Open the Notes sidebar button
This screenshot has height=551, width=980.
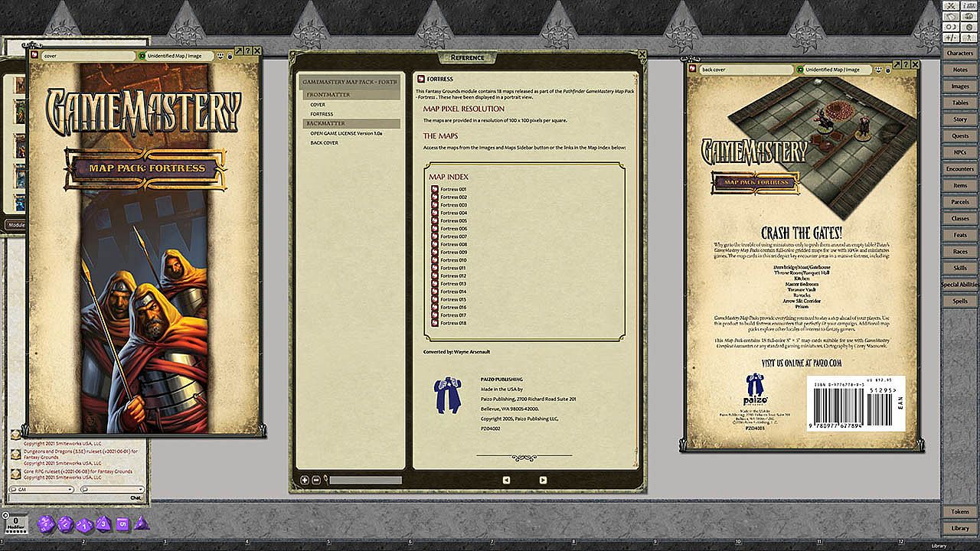(x=960, y=70)
